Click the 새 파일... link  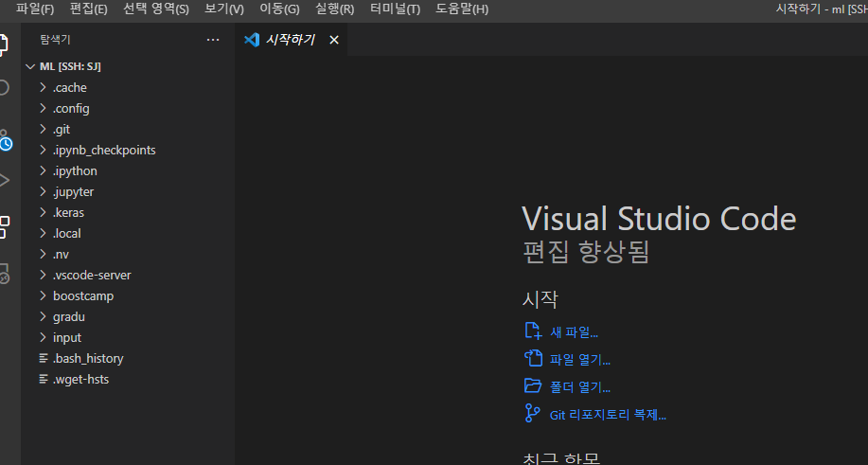(574, 332)
